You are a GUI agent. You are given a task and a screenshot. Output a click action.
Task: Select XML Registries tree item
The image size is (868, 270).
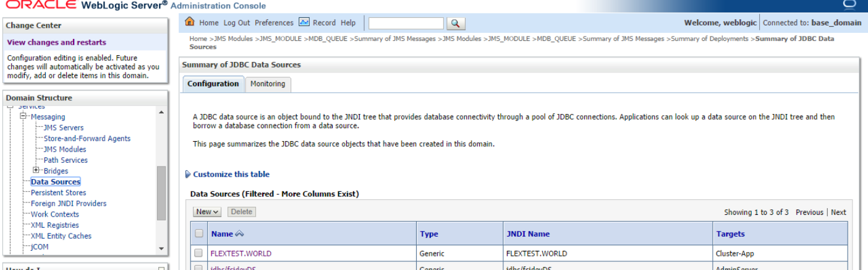55,225
